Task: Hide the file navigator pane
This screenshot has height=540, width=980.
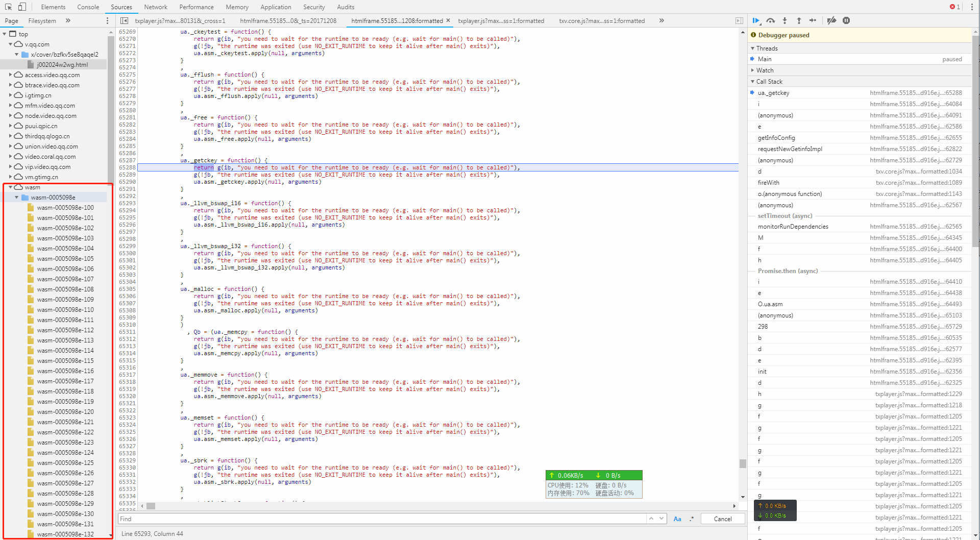Action: coord(124,20)
